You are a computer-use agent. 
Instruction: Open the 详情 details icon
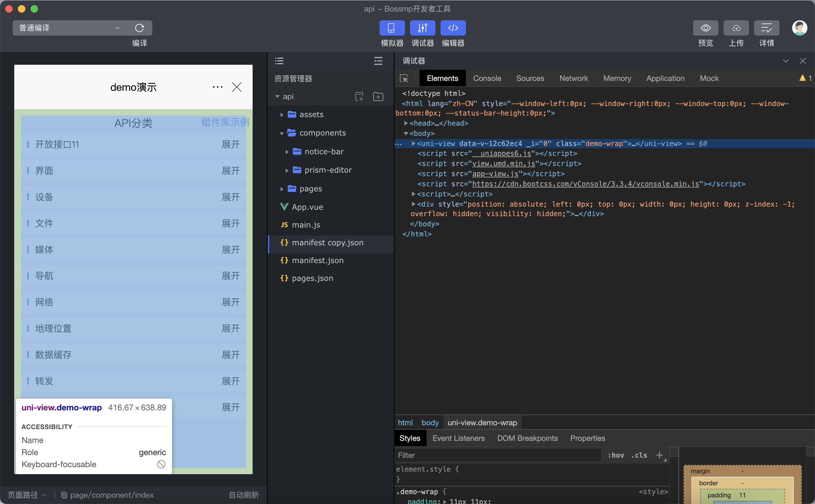click(x=766, y=28)
